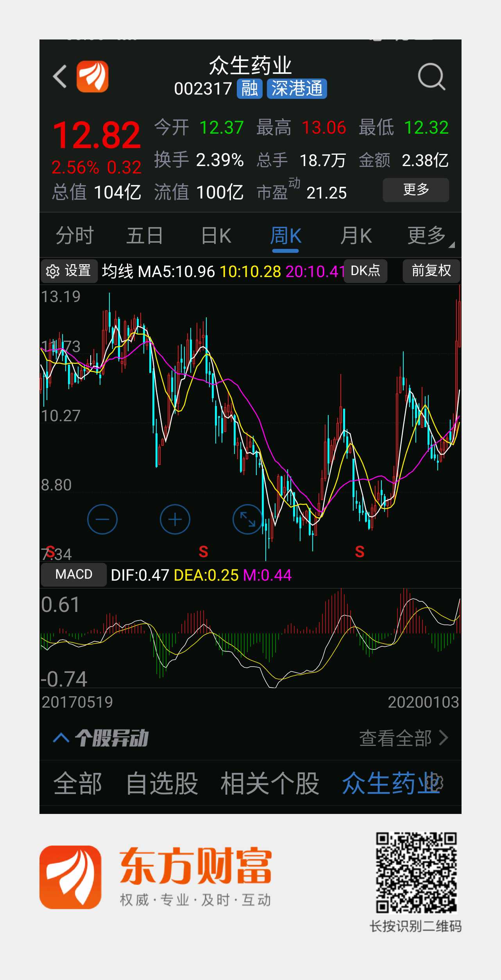Tap the right red S marker
501x980 pixels.
click(x=360, y=551)
